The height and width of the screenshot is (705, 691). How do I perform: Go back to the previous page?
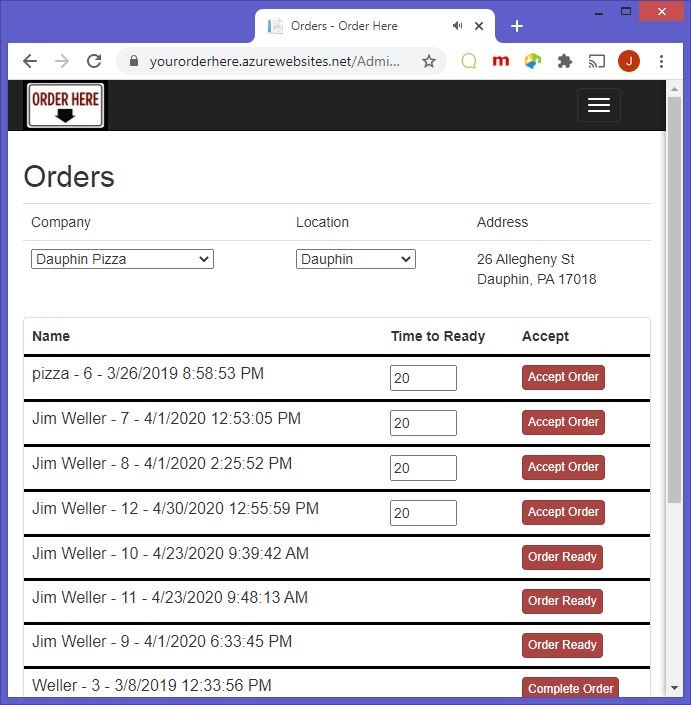(x=30, y=61)
